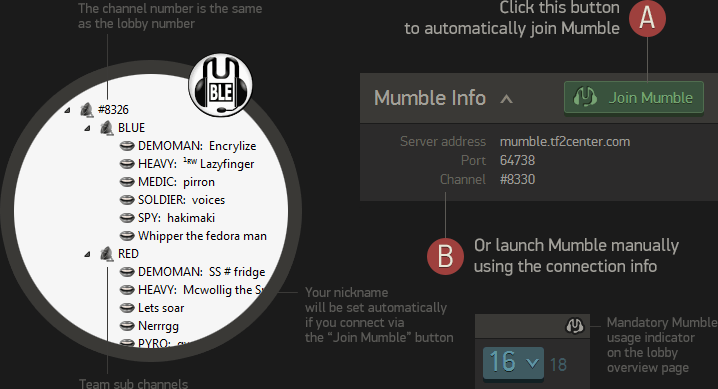Click the mandatory Mumble indicator icon on lobby
This screenshot has height=389, width=718.
click(575, 326)
